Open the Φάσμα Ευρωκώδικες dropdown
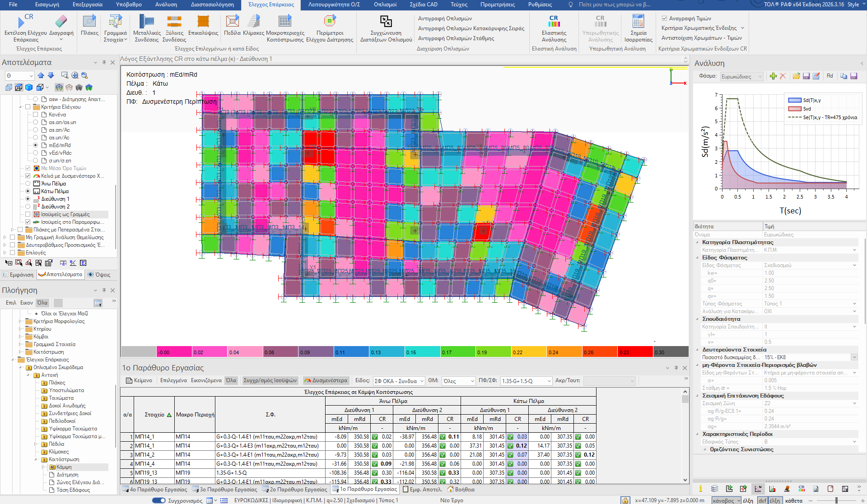867x504 pixels. pos(741,77)
